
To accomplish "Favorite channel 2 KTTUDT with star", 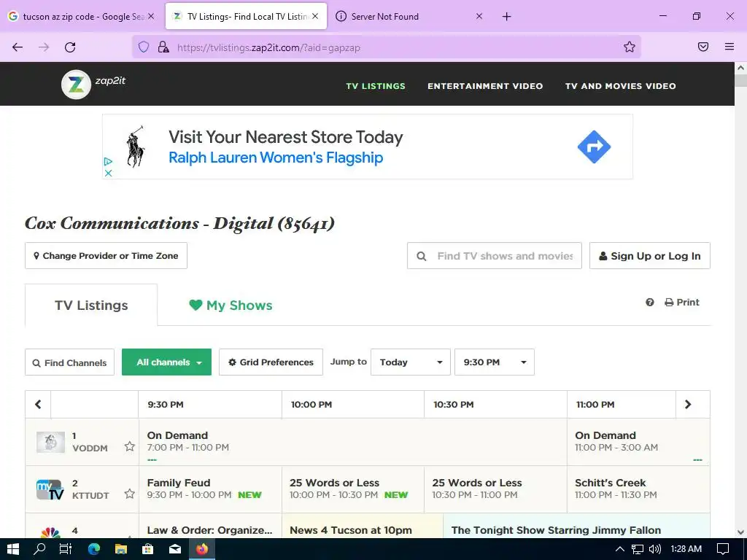I will [130, 494].
